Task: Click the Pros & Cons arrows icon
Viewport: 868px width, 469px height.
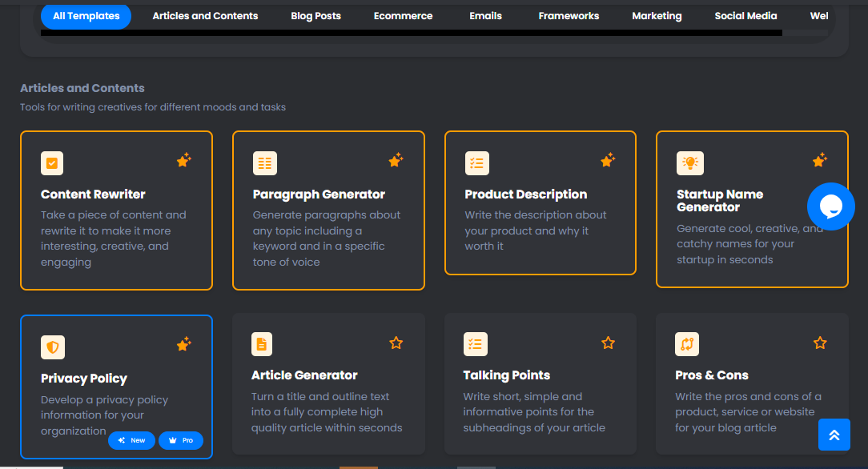Action: point(687,344)
